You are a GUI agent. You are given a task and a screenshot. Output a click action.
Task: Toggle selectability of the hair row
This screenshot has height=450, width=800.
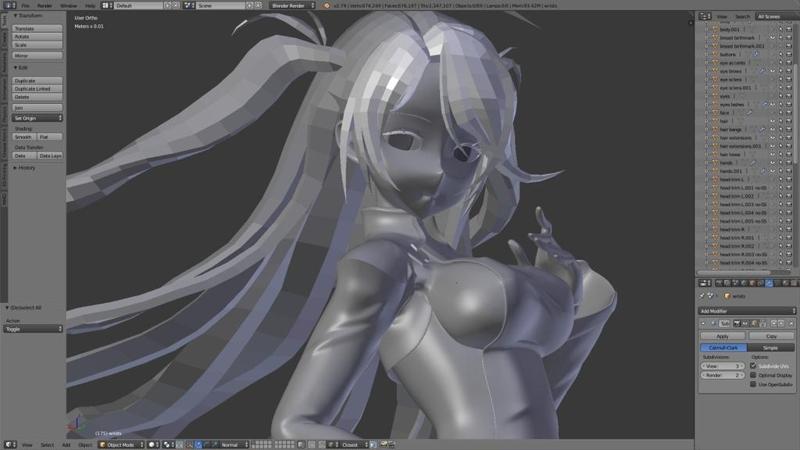(x=781, y=121)
